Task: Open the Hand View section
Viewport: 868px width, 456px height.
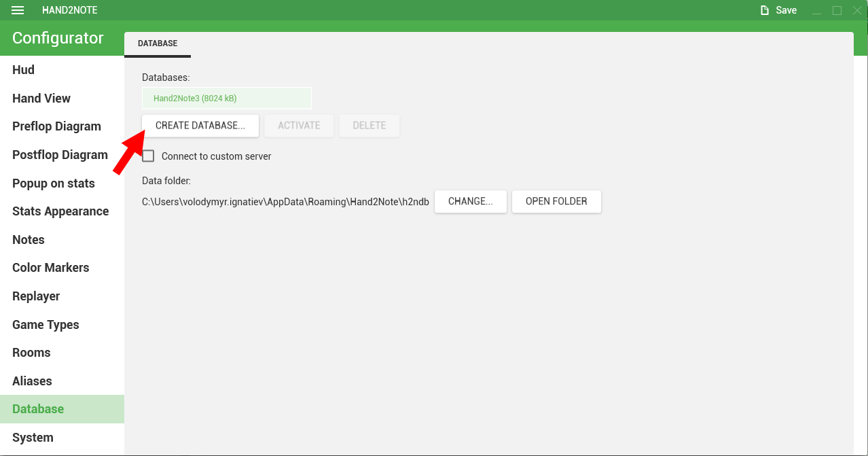Action: pyautogui.click(x=62, y=99)
